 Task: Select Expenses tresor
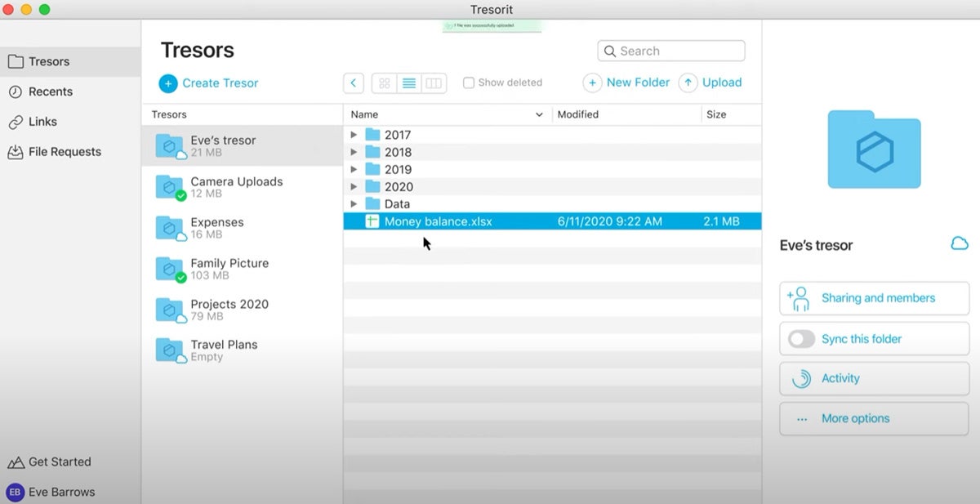(242, 228)
